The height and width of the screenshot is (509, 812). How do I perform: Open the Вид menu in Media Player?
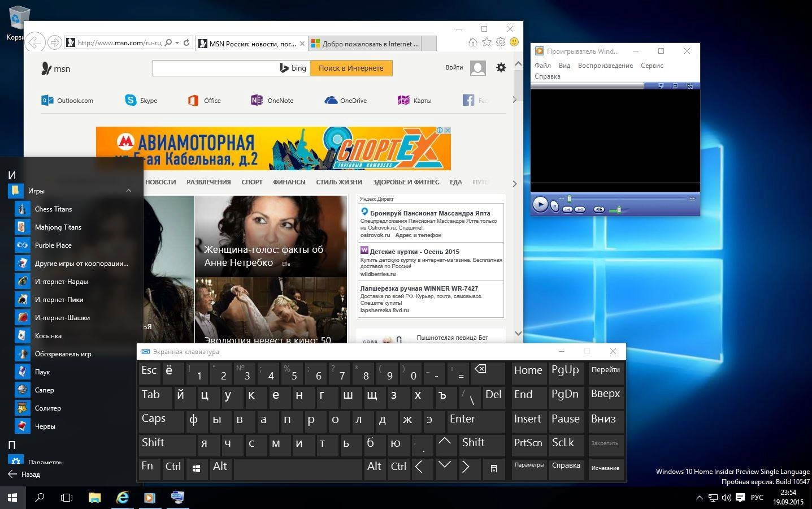[x=564, y=66]
